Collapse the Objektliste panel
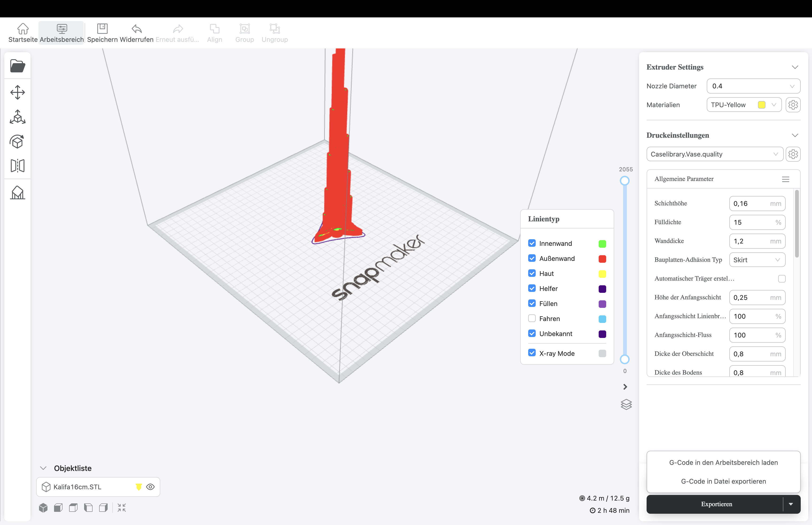This screenshot has height=525, width=812. (x=43, y=468)
